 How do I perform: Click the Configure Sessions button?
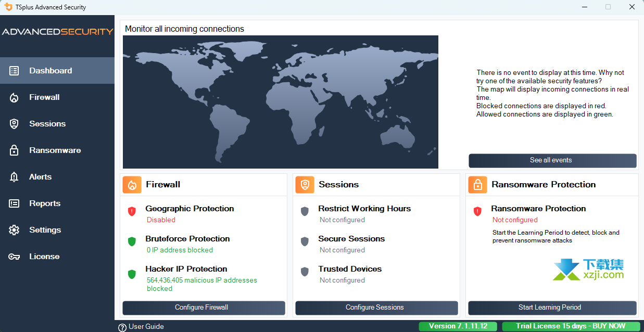[x=376, y=308]
